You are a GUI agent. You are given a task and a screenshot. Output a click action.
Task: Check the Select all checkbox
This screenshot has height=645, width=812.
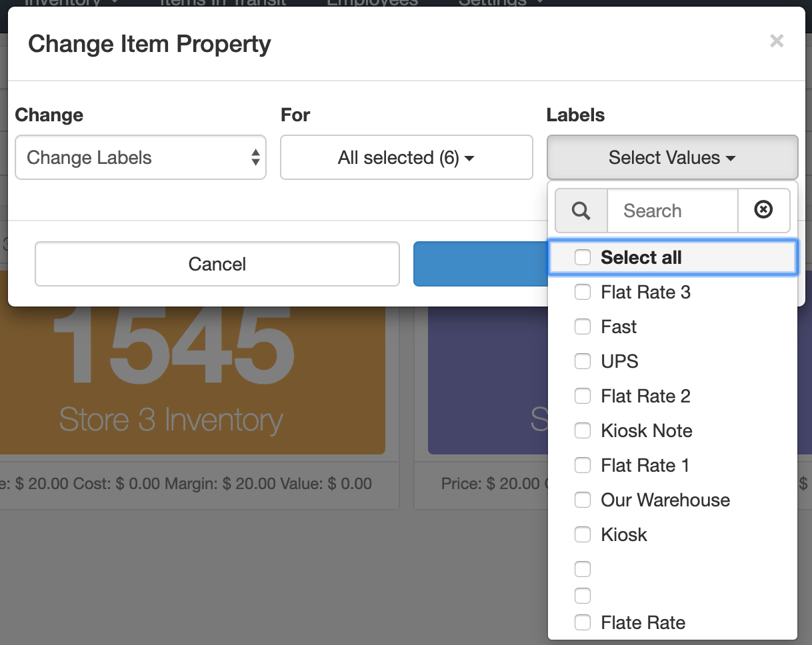point(582,257)
